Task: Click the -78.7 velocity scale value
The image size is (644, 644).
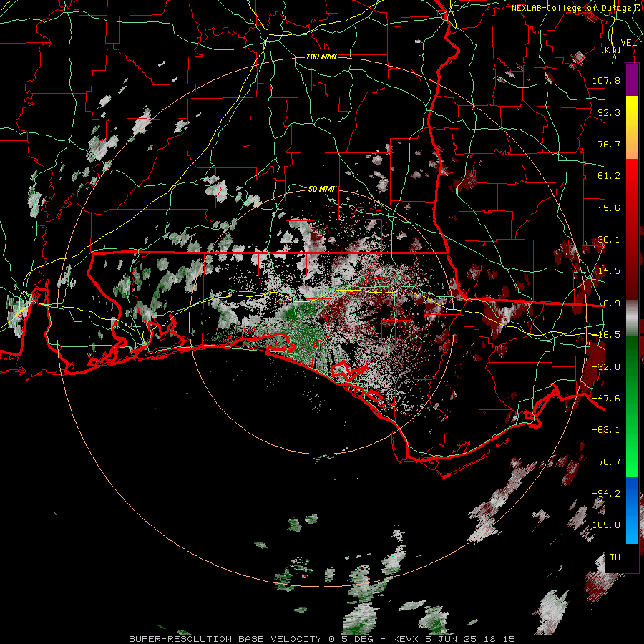Action: pyautogui.click(x=606, y=462)
